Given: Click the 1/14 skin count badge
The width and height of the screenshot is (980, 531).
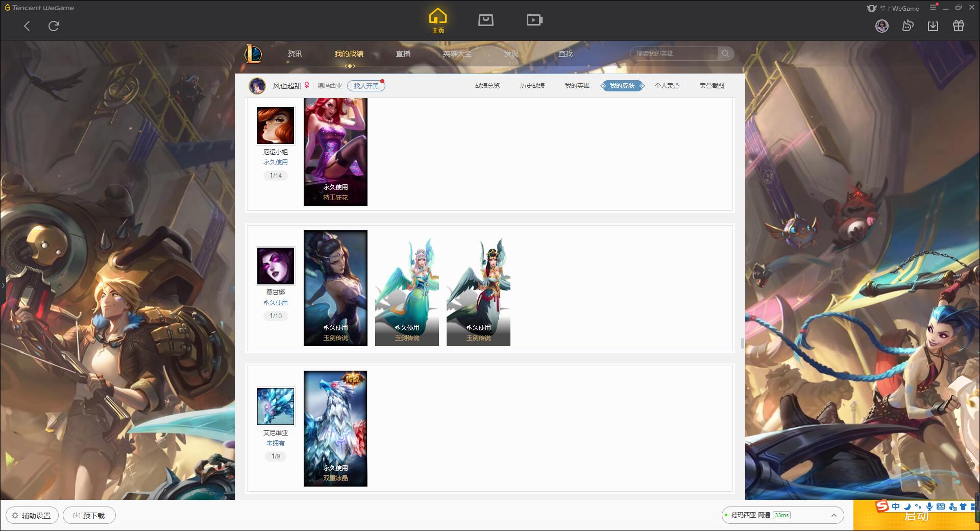Looking at the screenshot, I should [x=276, y=176].
